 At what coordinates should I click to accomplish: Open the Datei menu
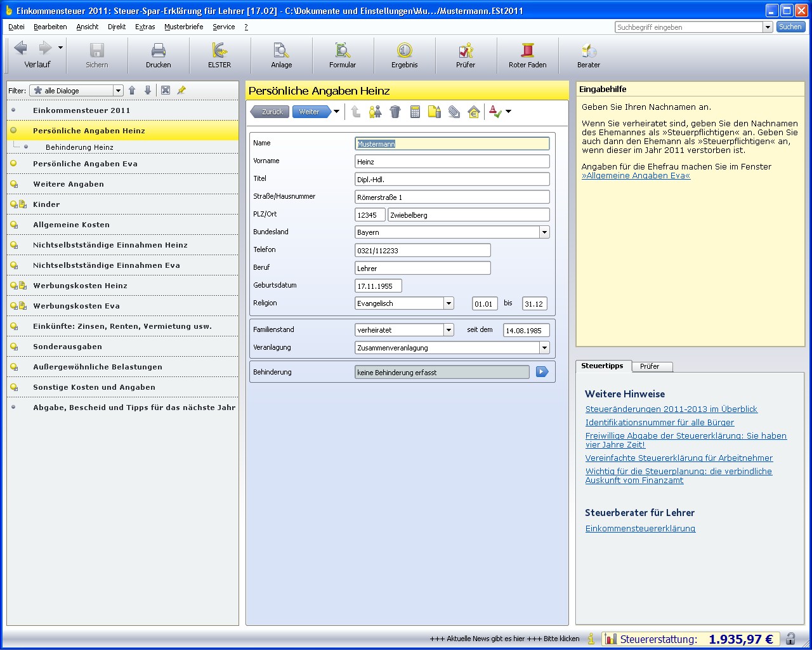point(16,27)
